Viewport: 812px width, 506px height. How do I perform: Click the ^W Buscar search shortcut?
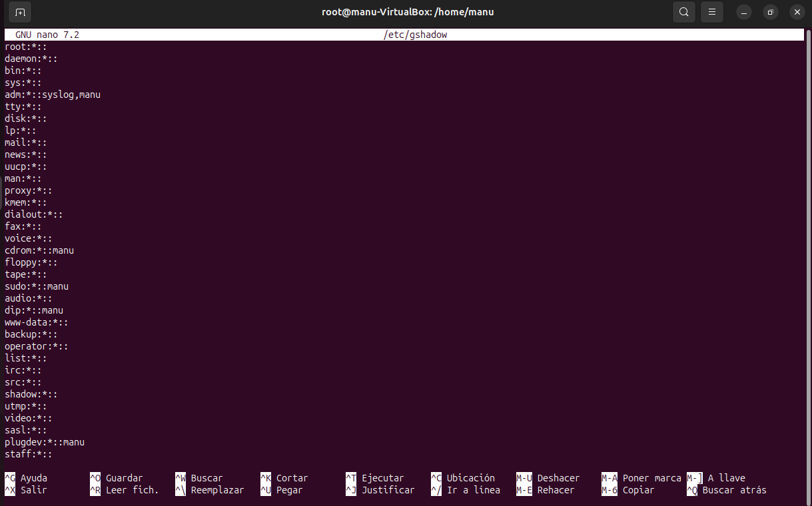(x=199, y=478)
